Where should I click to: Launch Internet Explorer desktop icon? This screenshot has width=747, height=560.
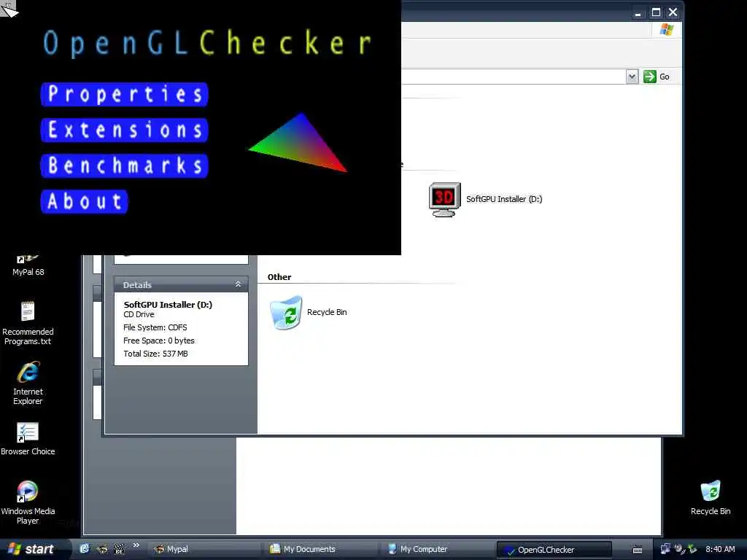pyautogui.click(x=28, y=384)
